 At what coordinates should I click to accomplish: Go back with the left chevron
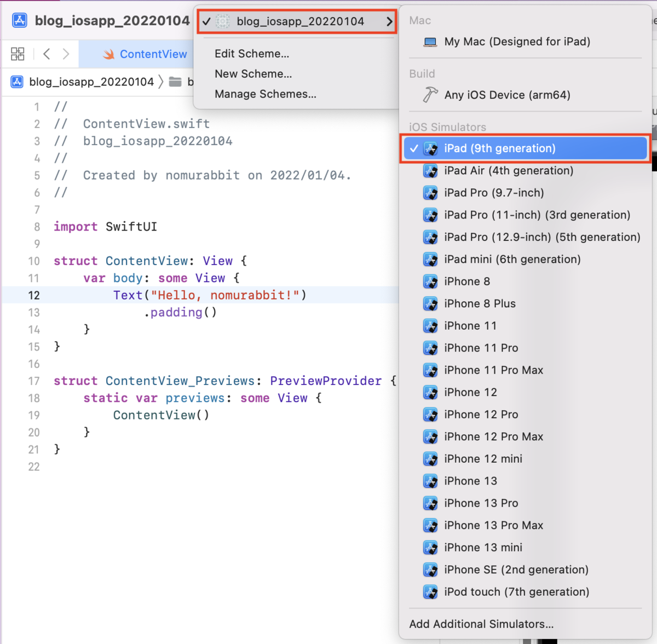(47, 54)
